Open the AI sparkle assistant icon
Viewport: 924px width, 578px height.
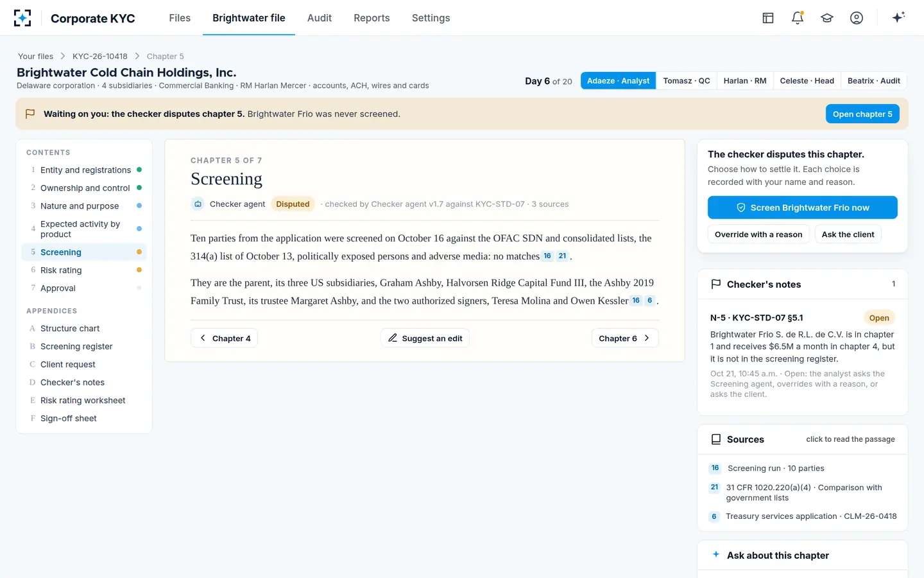click(898, 17)
